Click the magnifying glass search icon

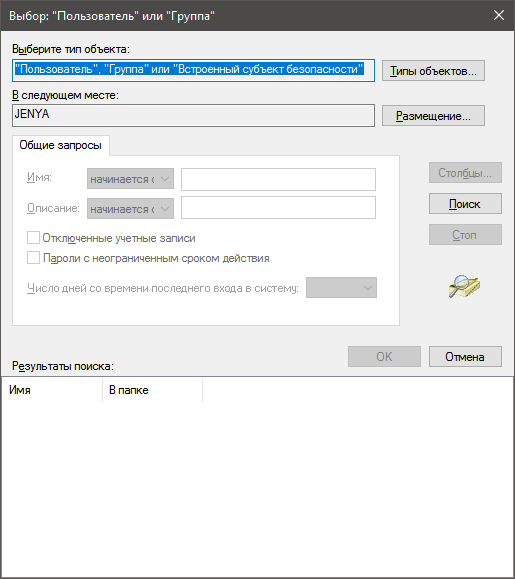click(x=464, y=287)
